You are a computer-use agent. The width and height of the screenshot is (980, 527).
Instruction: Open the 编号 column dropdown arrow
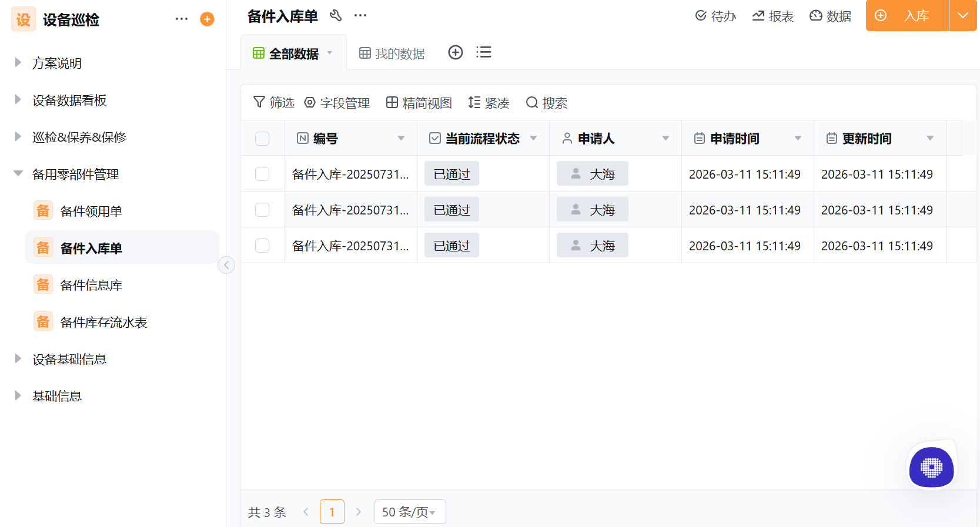click(x=401, y=139)
